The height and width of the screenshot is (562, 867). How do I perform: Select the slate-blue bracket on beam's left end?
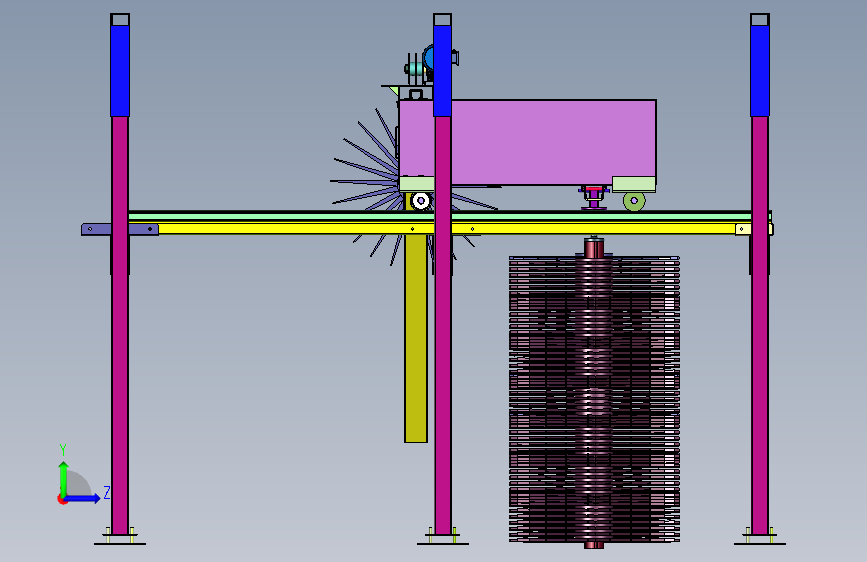120,229
